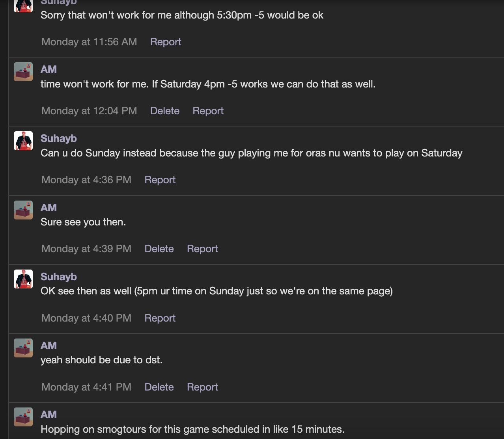Viewport: 504px width, 439px height.
Task: Open Suhayb's profile name above the Sunday request
Action: tap(59, 138)
